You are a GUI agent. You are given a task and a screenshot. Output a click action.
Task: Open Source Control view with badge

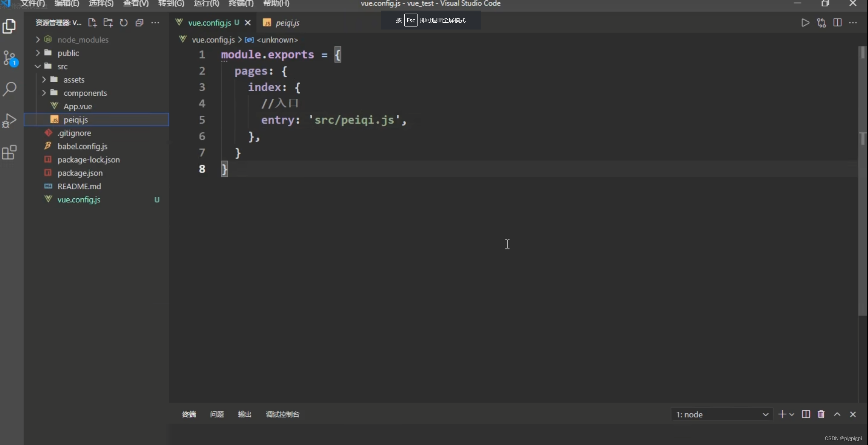pos(10,59)
